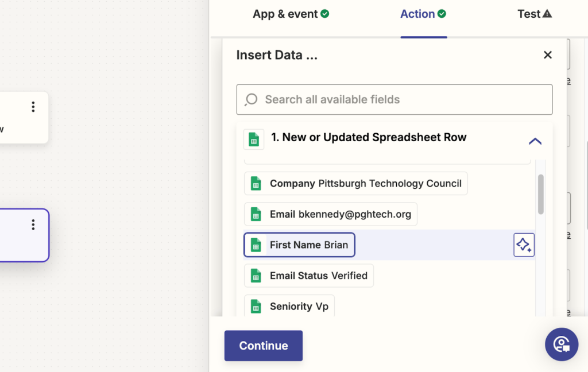Image resolution: width=588 pixels, height=372 pixels.
Task: Open three-dot menu on upper workflow step
Action: tap(33, 107)
